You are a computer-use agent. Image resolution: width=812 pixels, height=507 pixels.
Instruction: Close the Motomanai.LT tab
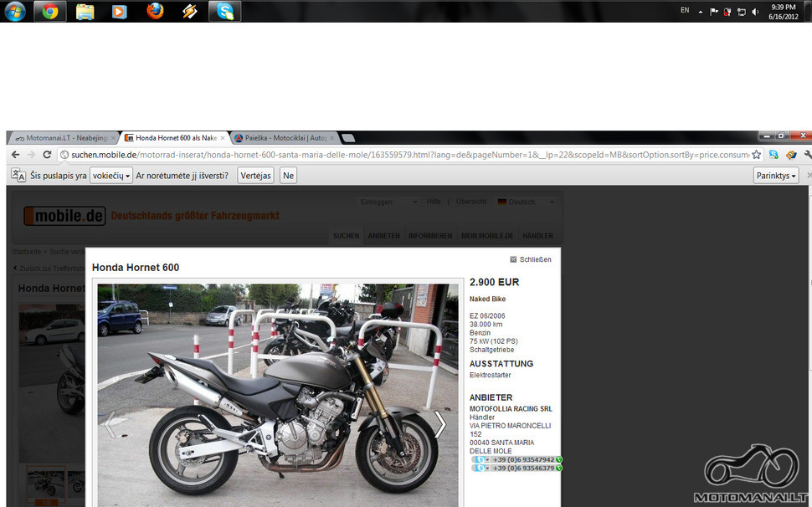click(113, 138)
